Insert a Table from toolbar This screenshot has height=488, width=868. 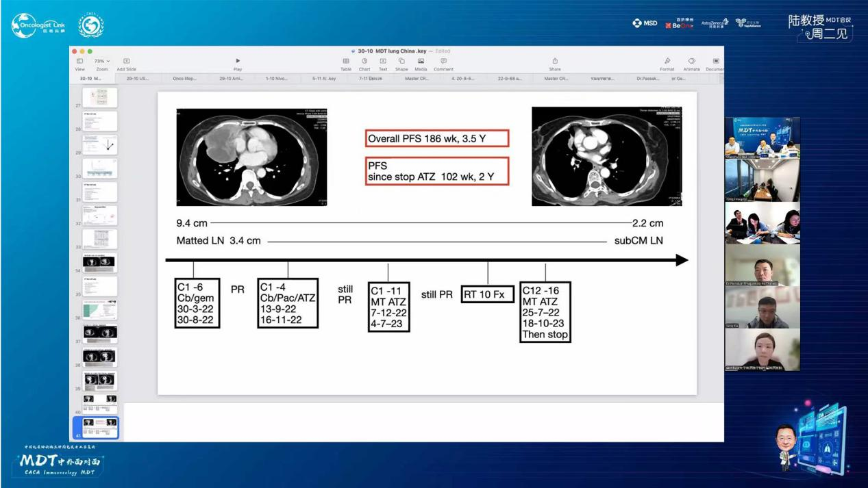[346, 62]
